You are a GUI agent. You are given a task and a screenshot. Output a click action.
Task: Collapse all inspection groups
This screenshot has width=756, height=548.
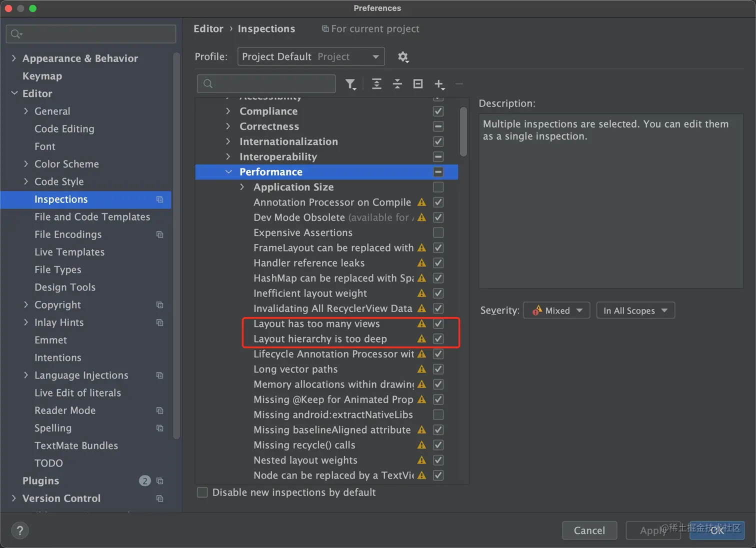pyautogui.click(x=397, y=84)
